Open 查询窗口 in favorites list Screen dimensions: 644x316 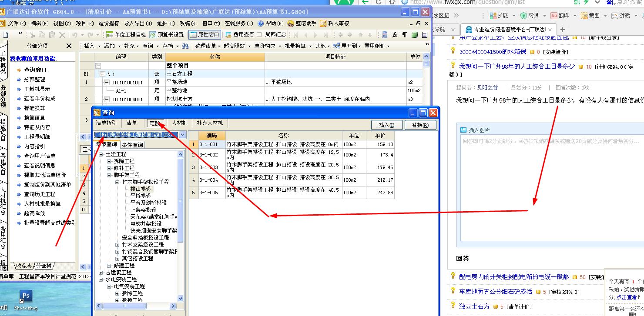click(35, 70)
